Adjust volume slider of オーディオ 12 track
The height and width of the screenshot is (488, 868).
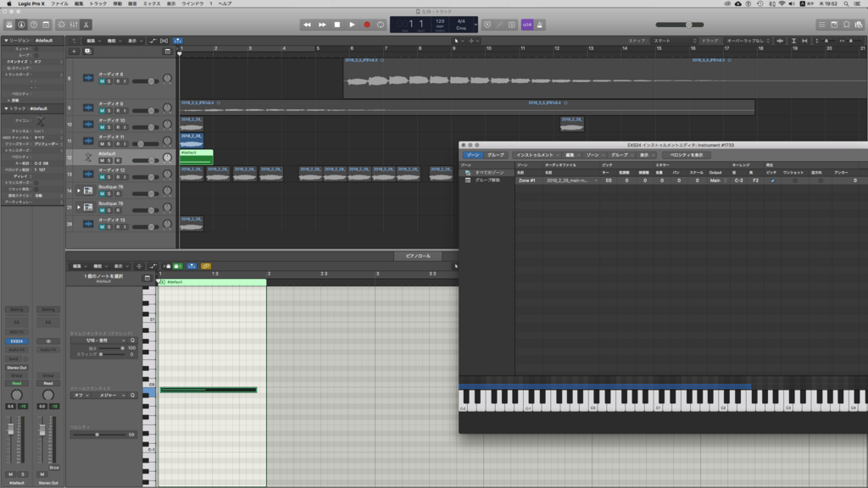click(146, 177)
